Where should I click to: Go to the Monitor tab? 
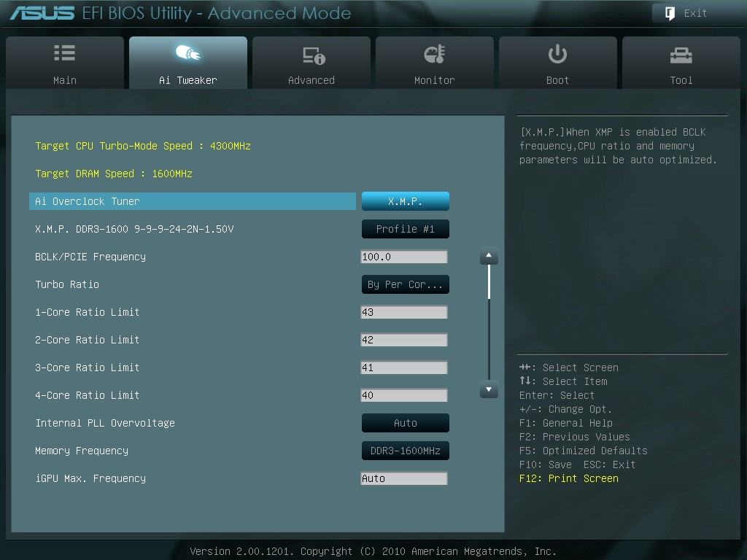tap(435, 63)
